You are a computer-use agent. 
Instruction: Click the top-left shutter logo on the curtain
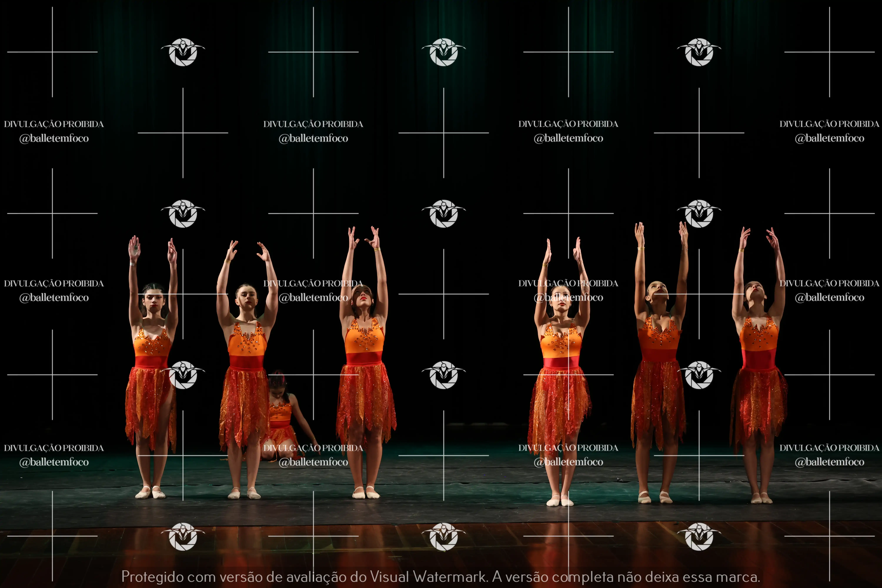click(183, 52)
